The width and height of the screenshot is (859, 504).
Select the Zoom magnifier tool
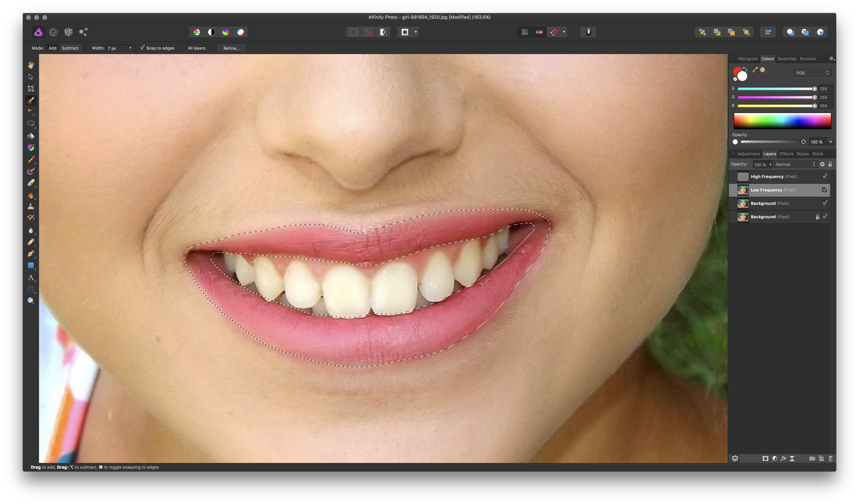tap(31, 301)
